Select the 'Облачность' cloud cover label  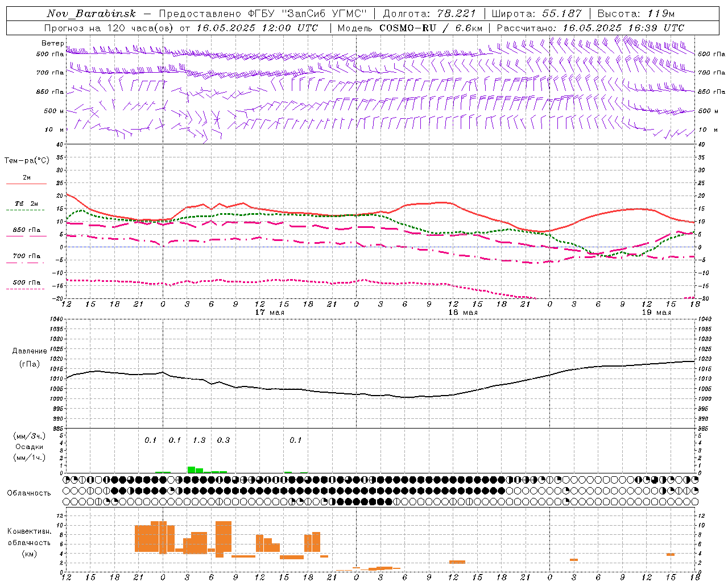tap(29, 493)
